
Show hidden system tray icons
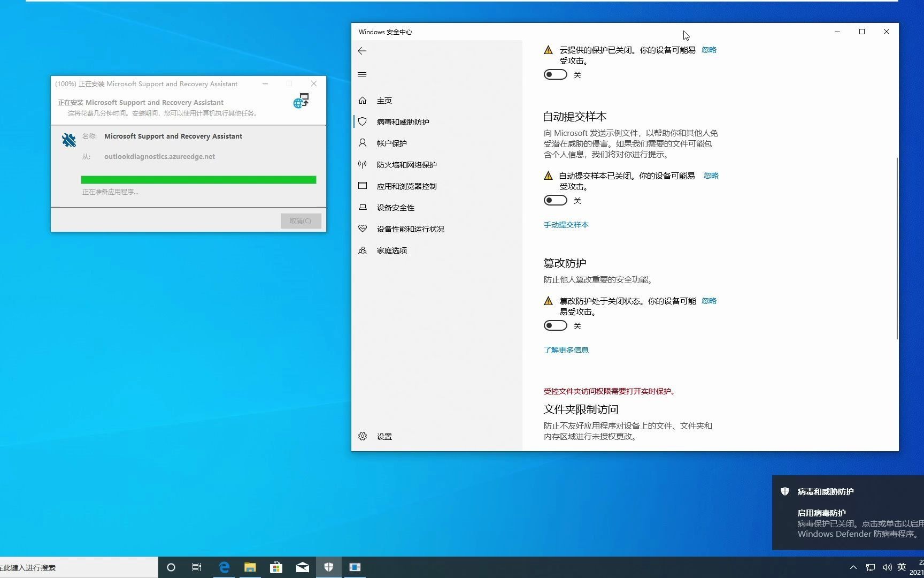pos(853,567)
